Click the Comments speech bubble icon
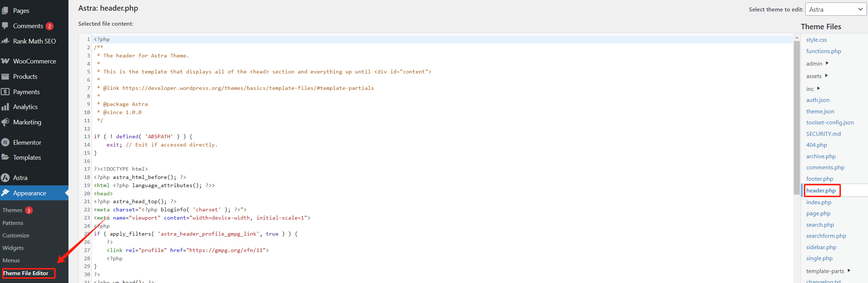 5,26
